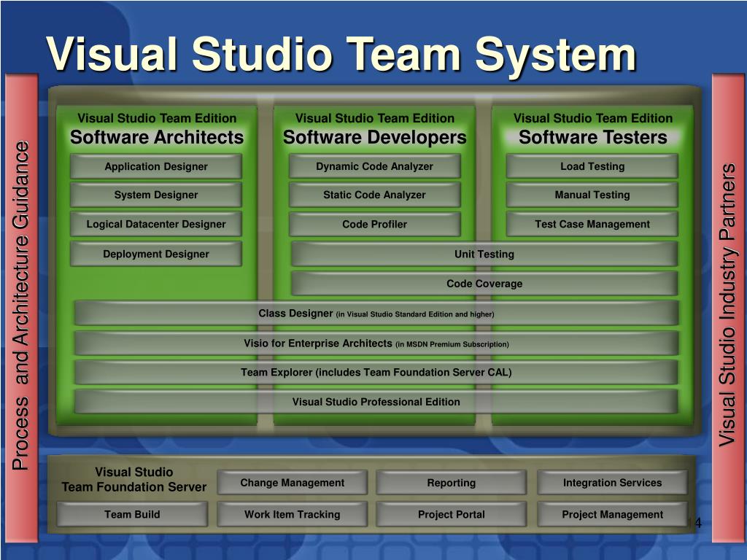
Task: Click Team Edition label above Software Testers
Action: [592, 118]
